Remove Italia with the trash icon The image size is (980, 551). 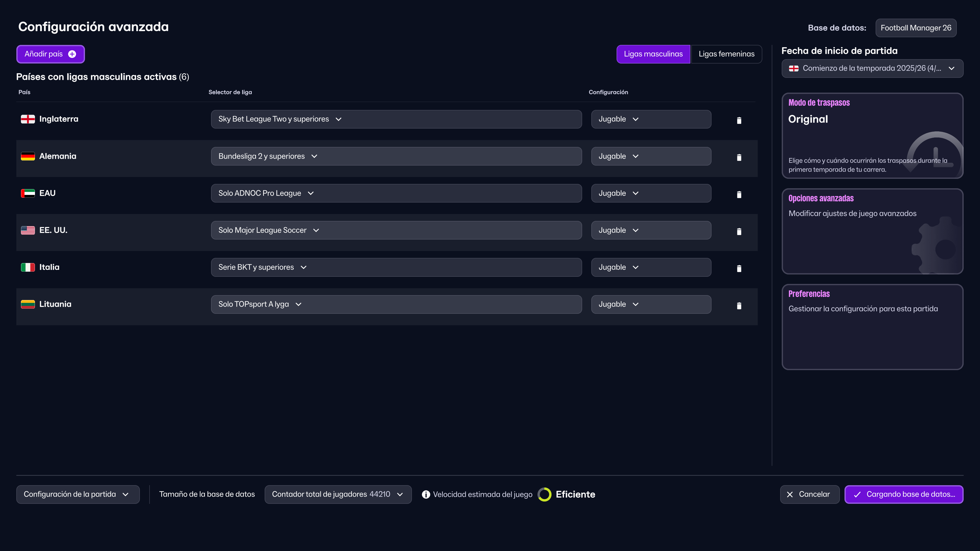coord(739,268)
